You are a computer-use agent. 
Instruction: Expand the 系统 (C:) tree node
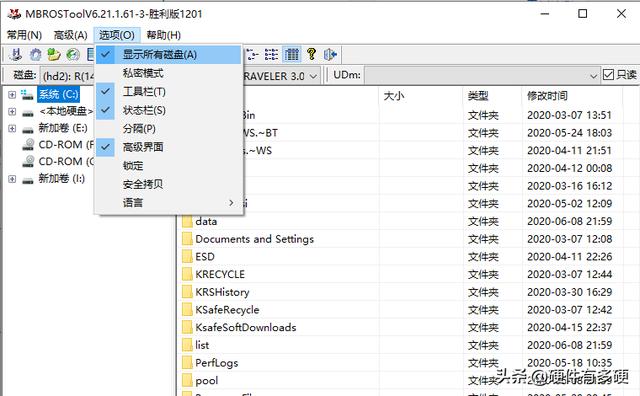(x=12, y=95)
